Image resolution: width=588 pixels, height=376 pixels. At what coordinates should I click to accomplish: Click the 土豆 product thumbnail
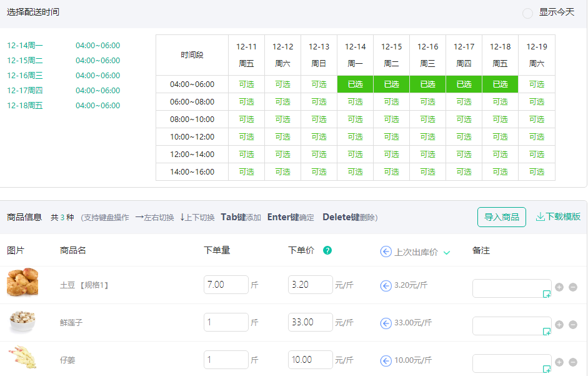(23, 284)
